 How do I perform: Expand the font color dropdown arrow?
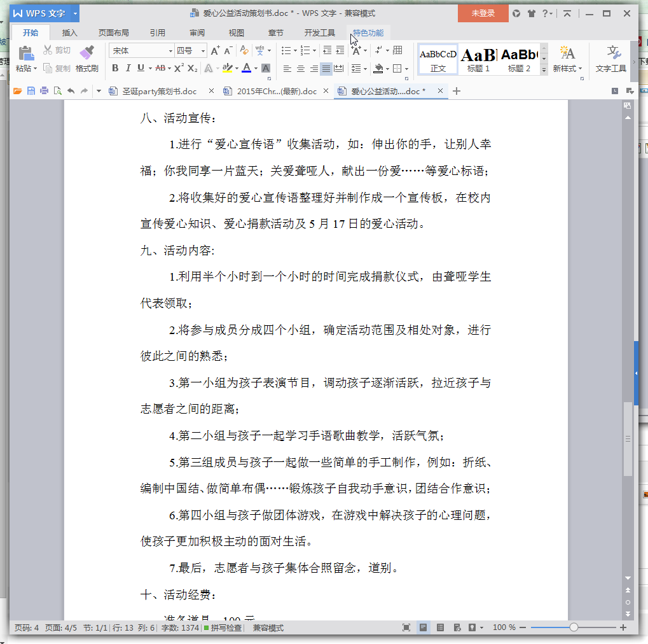tap(256, 69)
